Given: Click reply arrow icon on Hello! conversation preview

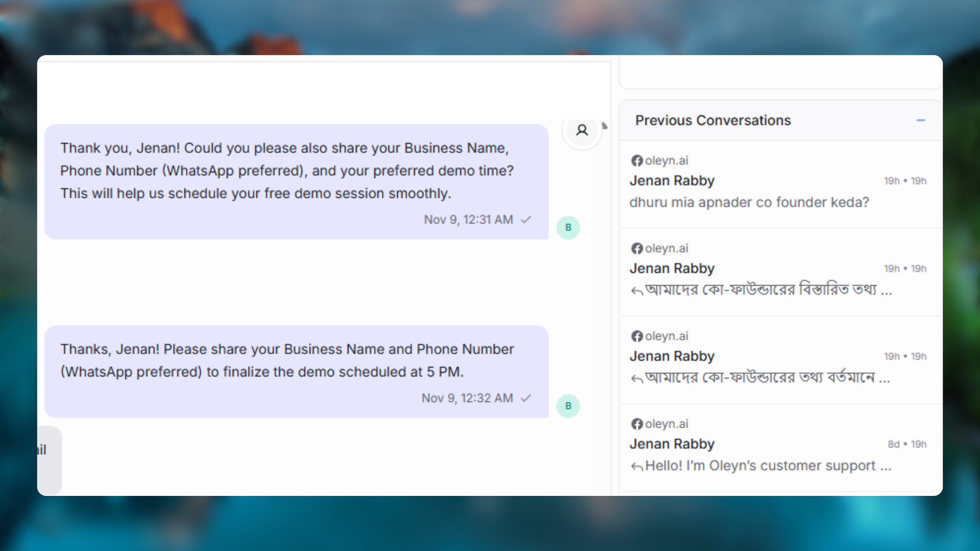Looking at the screenshot, I should click(637, 467).
